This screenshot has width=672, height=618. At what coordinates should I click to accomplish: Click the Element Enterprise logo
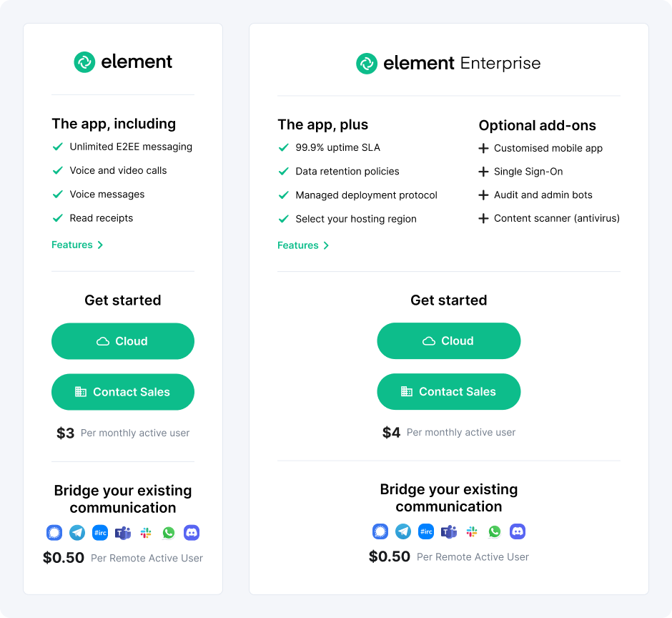448,64
